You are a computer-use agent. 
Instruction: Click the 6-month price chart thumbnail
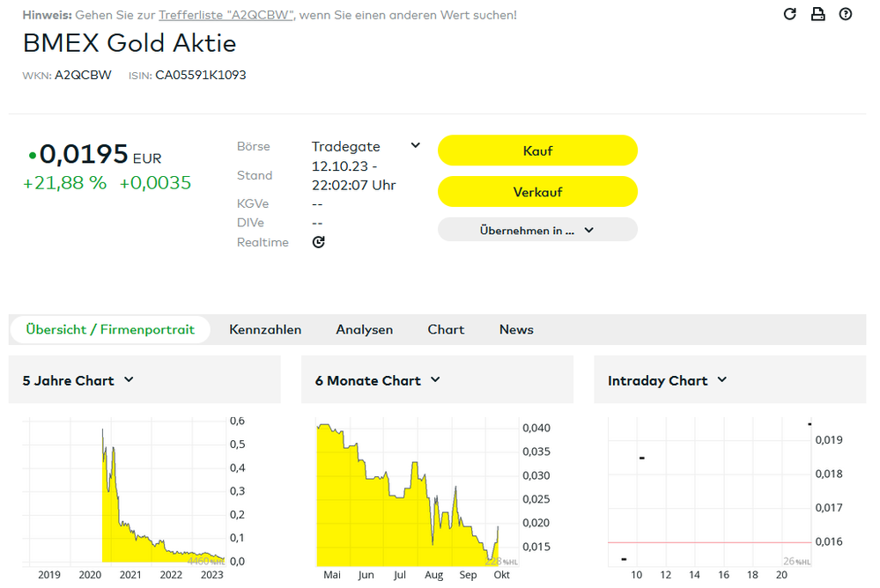[414, 493]
